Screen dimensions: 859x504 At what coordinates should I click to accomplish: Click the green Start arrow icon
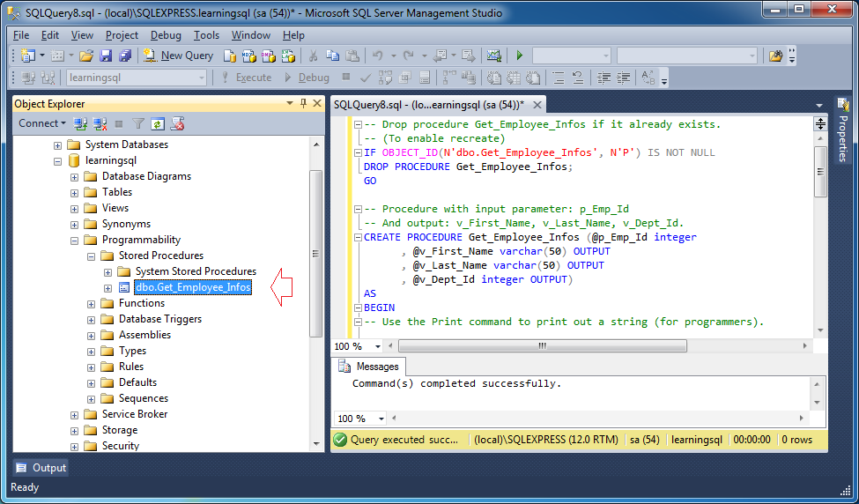pos(520,56)
